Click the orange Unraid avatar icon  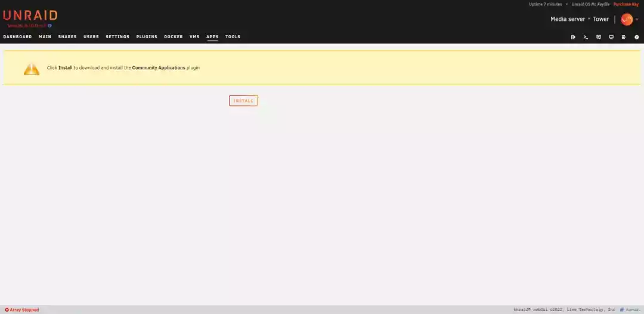(x=626, y=19)
